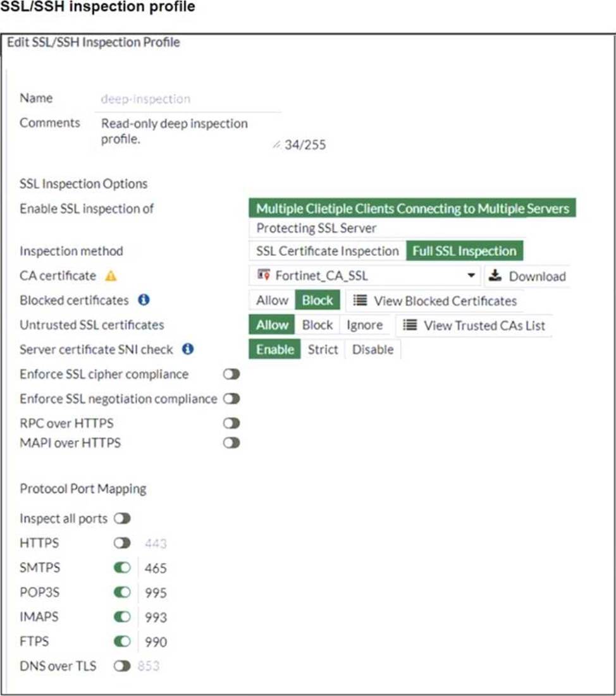
Task: Select Protecting SSL Server option
Action: click(316, 228)
